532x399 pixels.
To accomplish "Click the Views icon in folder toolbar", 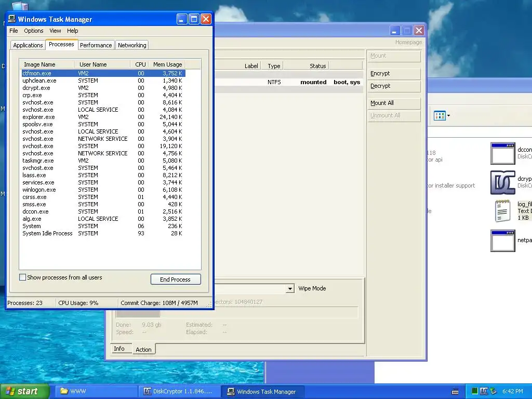I will (x=440, y=116).
